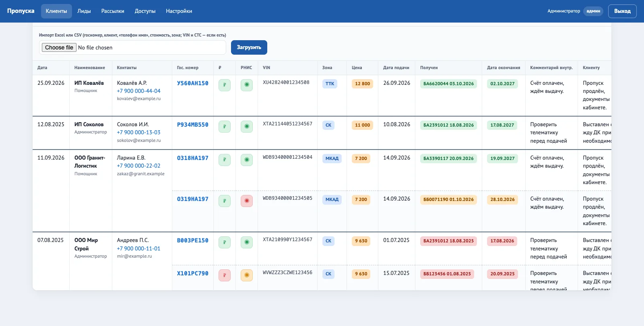Go to the Доступы tab
Screen dimensions: 644x326
click(x=145, y=11)
